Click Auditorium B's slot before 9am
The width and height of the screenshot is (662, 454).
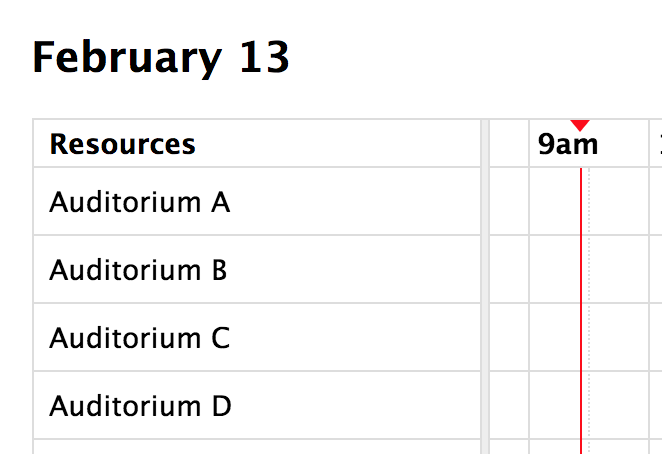coord(509,270)
